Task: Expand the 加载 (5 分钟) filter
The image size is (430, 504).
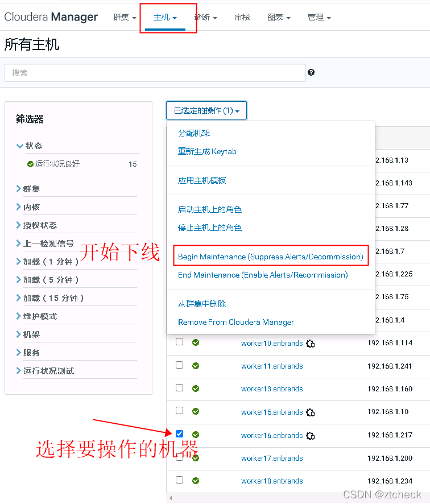Action: 47,280
